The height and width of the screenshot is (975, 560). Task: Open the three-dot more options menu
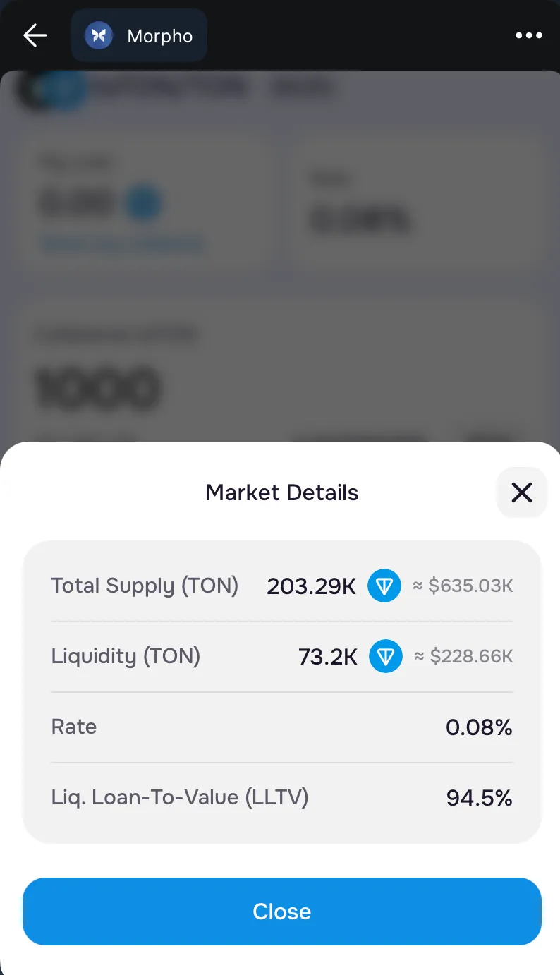(x=529, y=35)
